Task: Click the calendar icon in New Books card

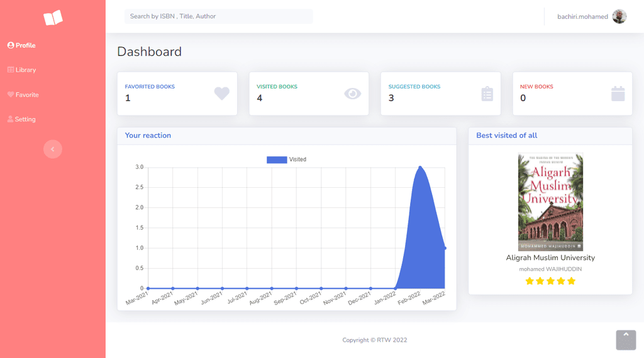Action: pyautogui.click(x=618, y=94)
